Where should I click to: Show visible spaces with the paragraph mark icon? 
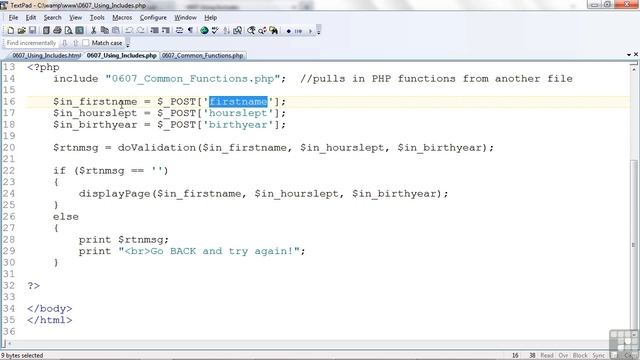click(x=190, y=30)
